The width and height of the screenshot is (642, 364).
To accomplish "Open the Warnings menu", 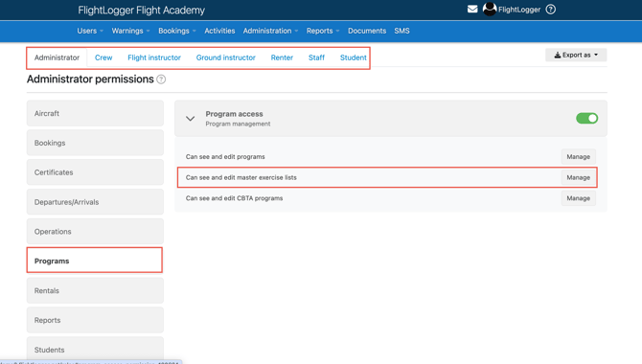I will [x=130, y=31].
